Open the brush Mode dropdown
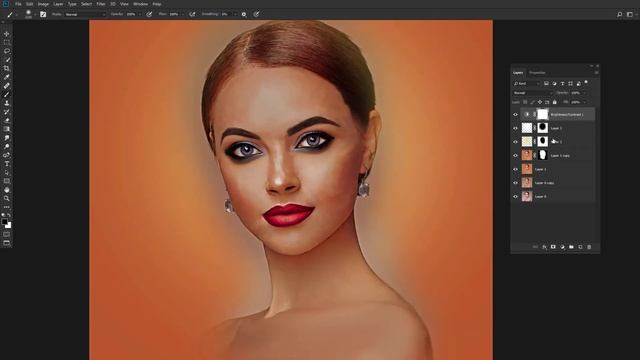Screen dimensions: 640x360 click(x=85, y=14)
